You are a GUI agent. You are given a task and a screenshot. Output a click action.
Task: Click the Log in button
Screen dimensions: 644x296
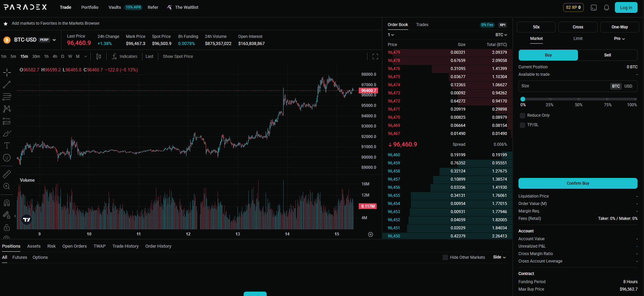(626, 7)
